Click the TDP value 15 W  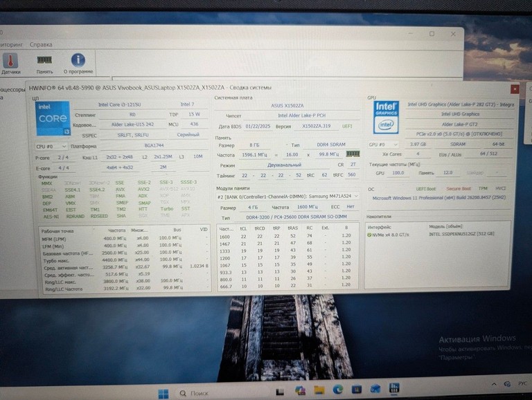coord(194,114)
